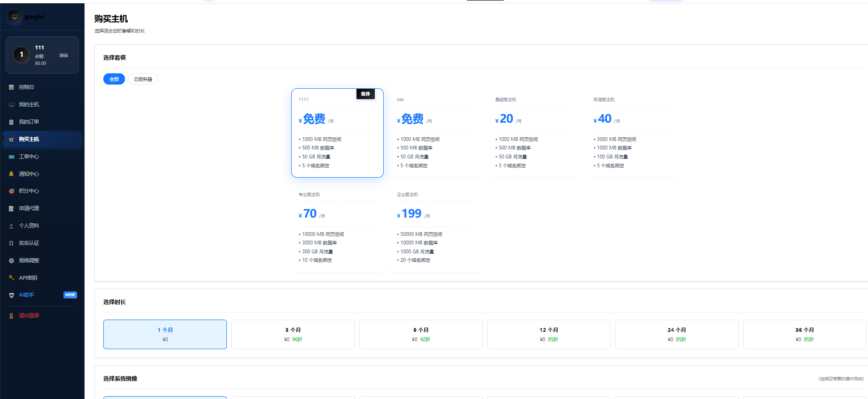The width and height of the screenshot is (868, 399).
Task: Click the 工单中心 ticket icon
Action: pos(11,157)
